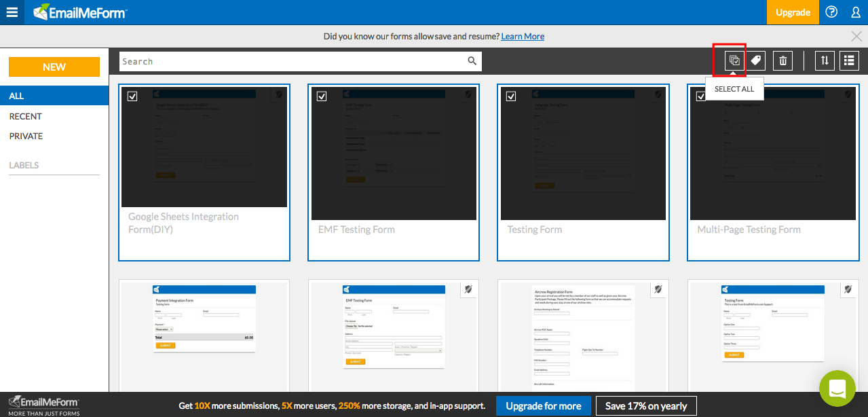Click the EmailMeForm footer logo
The height and width of the screenshot is (417, 868).
[x=44, y=405]
